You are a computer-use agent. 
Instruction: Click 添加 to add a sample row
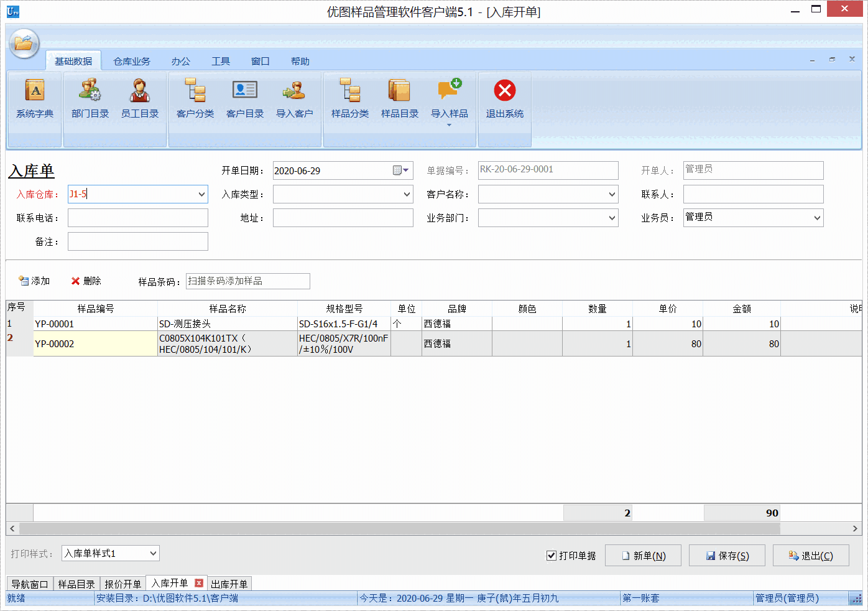(x=35, y=281)
